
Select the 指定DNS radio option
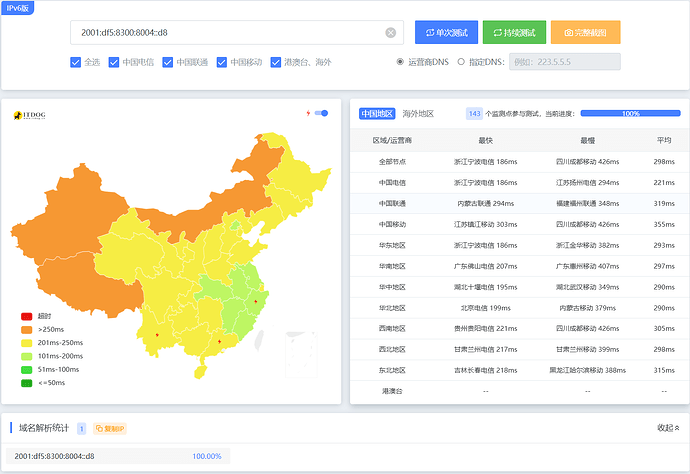pyautogui.click(x=461, y=62)
